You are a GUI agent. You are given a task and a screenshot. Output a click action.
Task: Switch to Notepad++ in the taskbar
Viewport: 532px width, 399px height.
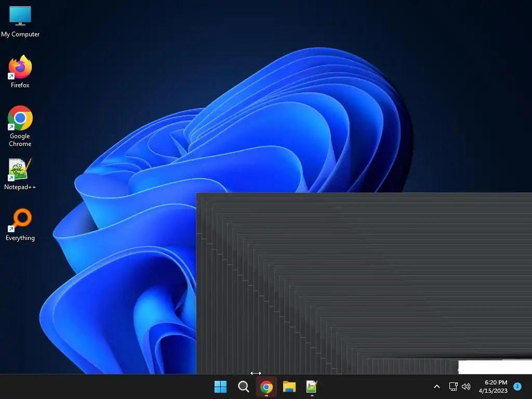(x=312, y=387)
